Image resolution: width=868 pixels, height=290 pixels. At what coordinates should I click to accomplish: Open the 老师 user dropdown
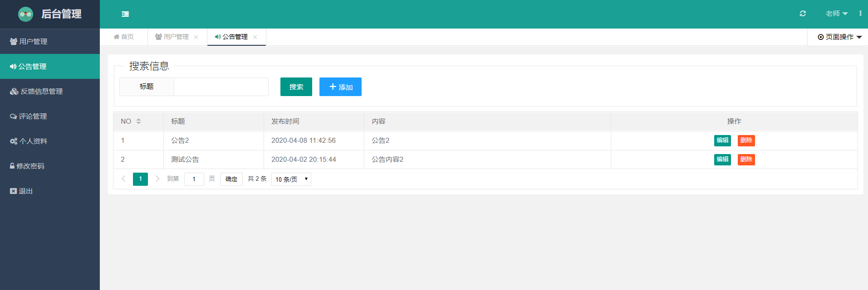[x=837, y=14]
